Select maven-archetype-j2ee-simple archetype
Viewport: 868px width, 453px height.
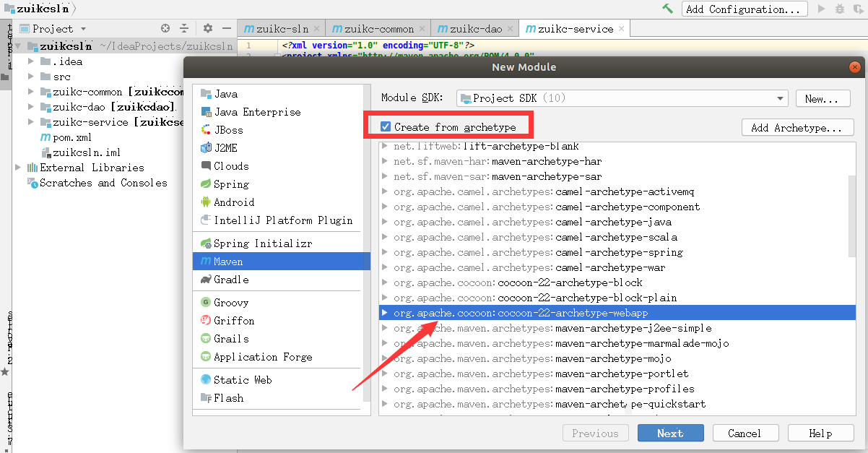[617, 329]
